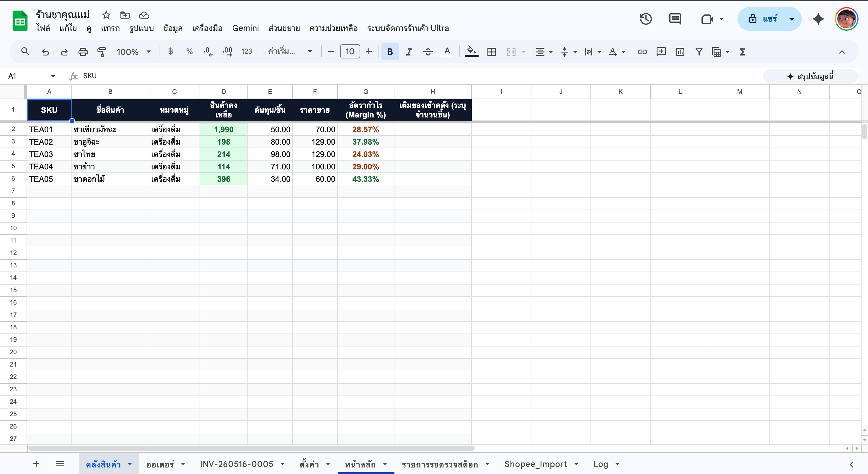This screenshot has height=474, width=868.
Task: Insert comment icon in toolbar
Action: 661,52
